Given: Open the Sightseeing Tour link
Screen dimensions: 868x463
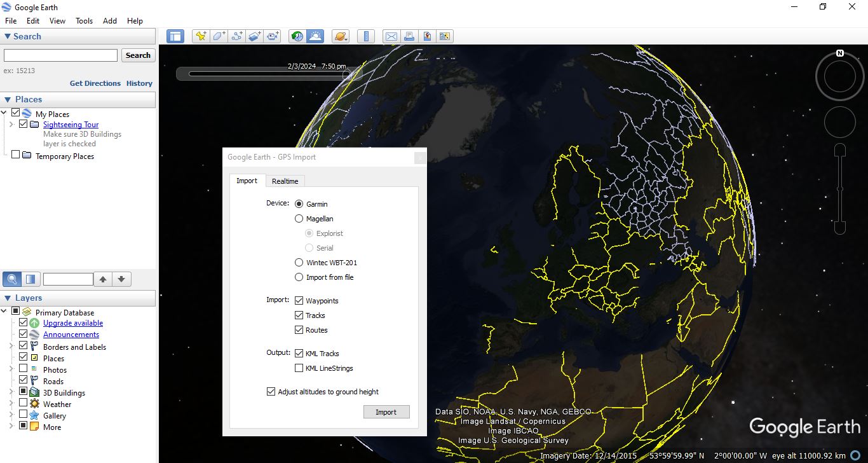Looking at the screenshot, I should pos(71,125).
